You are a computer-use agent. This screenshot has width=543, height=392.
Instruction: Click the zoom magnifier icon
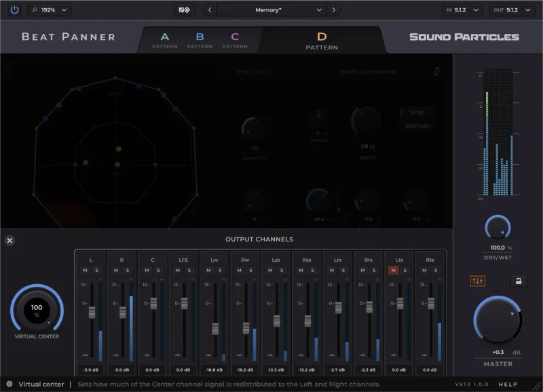35,9
